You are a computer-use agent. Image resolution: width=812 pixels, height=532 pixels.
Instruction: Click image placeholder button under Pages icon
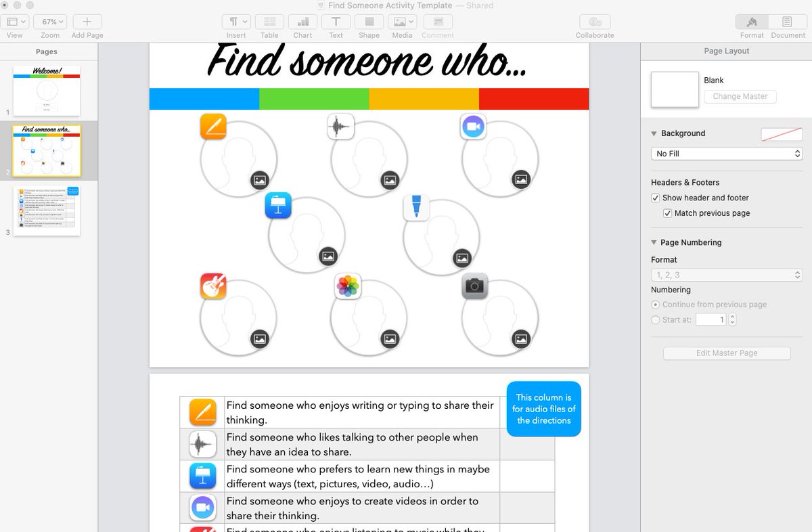pyautogui.click(x=260, y=179)
